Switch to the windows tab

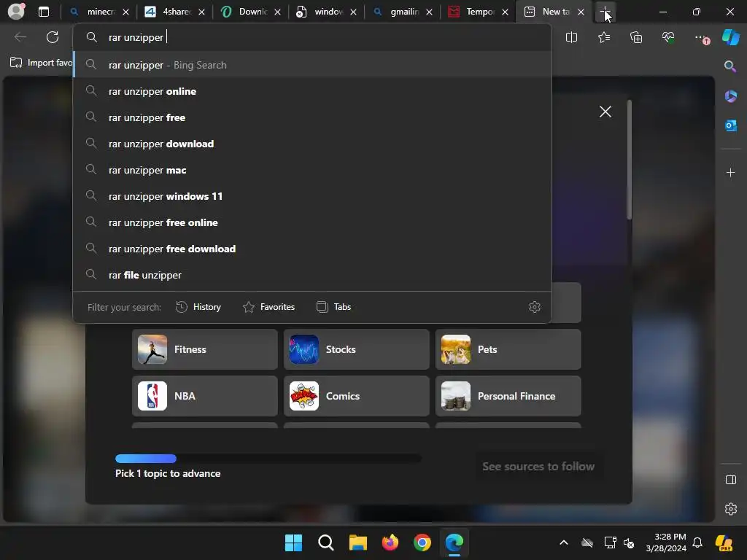[x=326, y=12]
